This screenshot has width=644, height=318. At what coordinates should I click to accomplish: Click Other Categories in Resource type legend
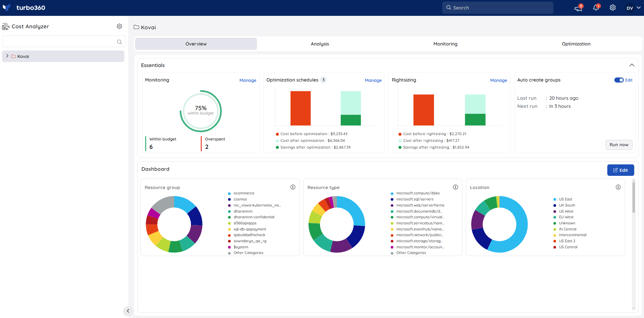[x=408, y=253]
